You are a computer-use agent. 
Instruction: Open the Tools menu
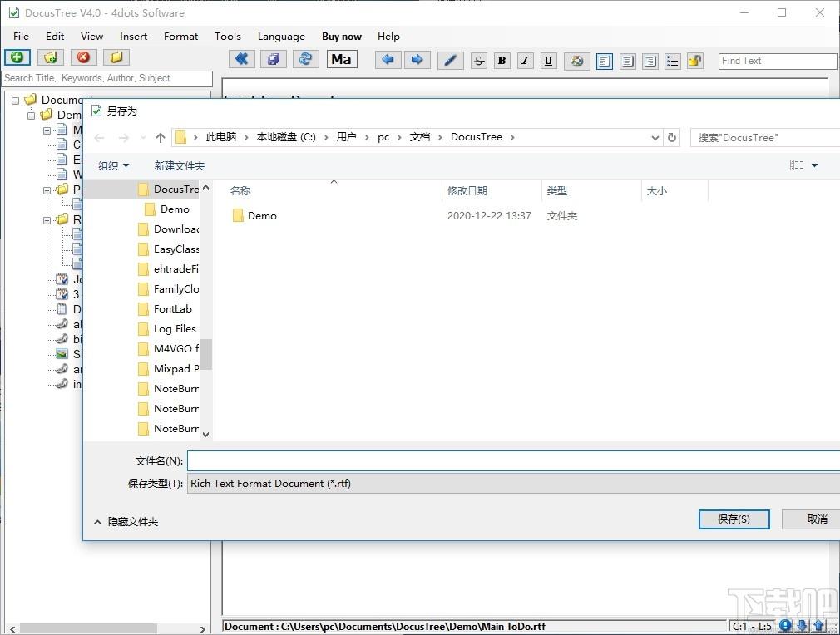tap(228, 36)
